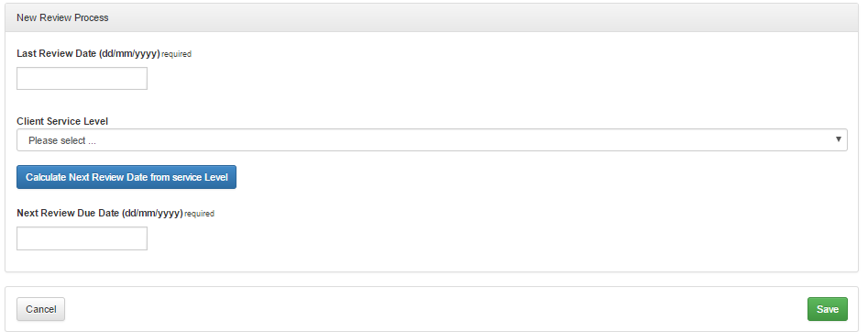Click the Cancel button

tap(40, 309)
